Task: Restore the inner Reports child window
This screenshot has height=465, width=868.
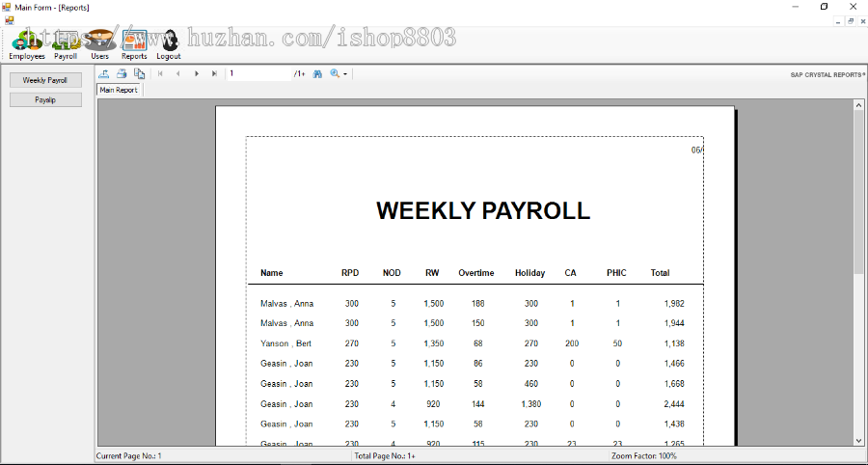Action: coord(850,20)
